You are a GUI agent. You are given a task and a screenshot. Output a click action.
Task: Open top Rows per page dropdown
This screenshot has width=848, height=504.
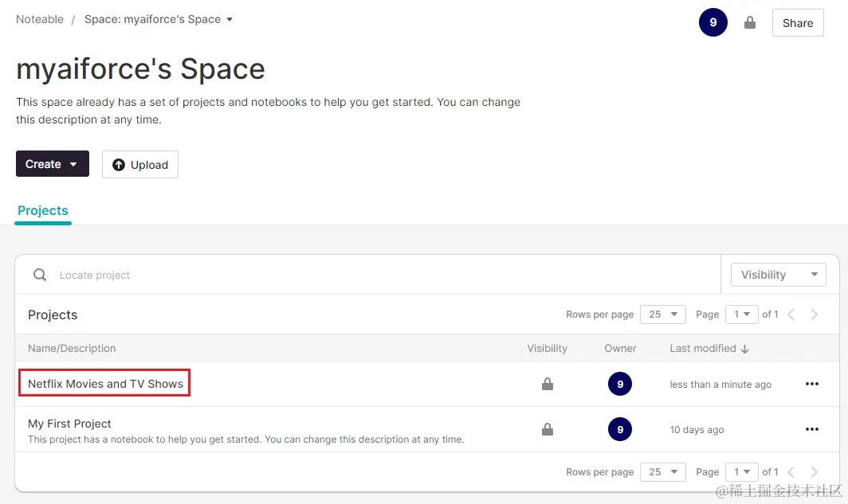tap(662, 315)
